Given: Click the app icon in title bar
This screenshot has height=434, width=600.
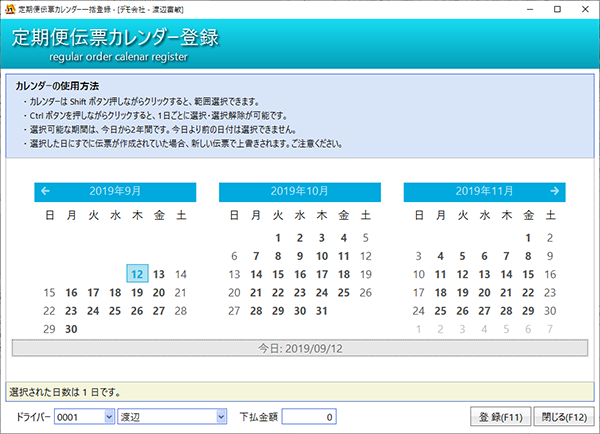Looking at the screenshot, I should coord(11,8).
